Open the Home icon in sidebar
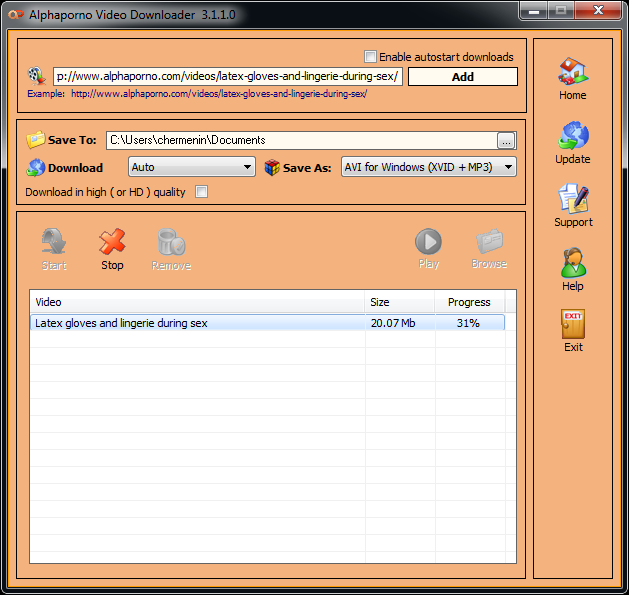Screen dimensions: 629x595 click(573, 71)
